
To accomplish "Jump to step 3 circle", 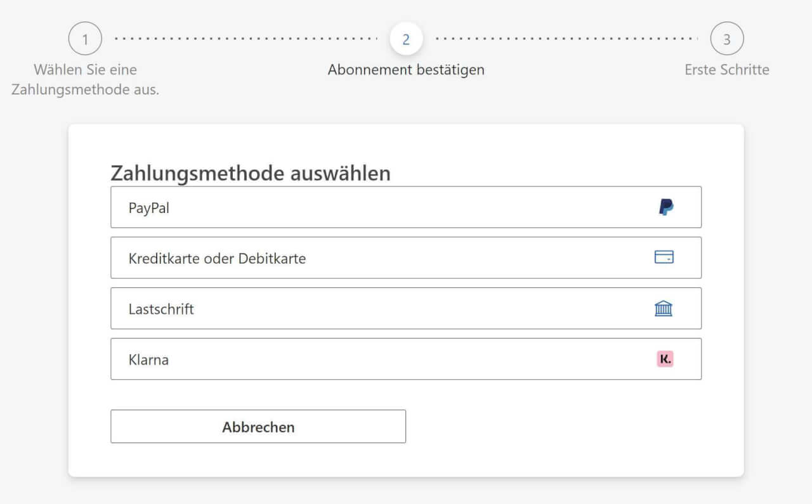I will click(x=726, y=39).
